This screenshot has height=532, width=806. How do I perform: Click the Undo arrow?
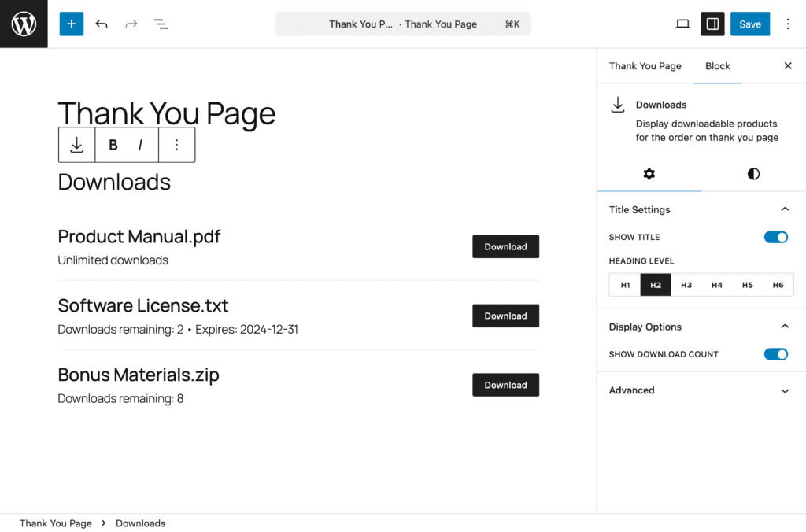102,24
